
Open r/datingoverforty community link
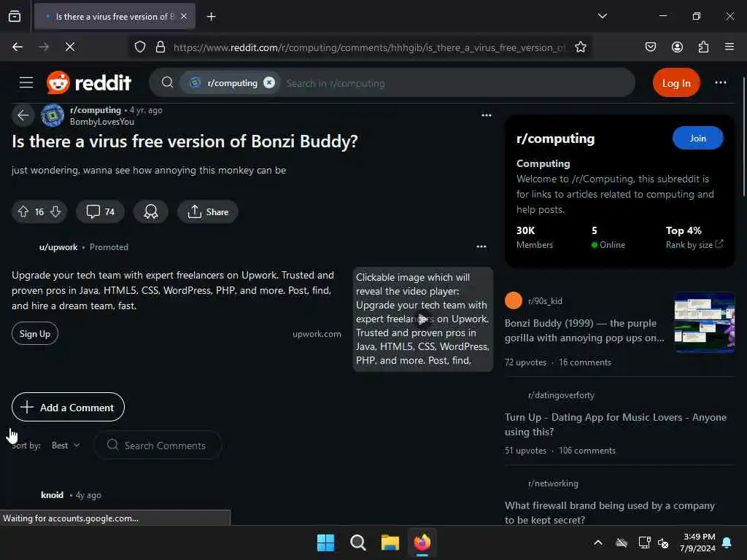pos(561,395)
